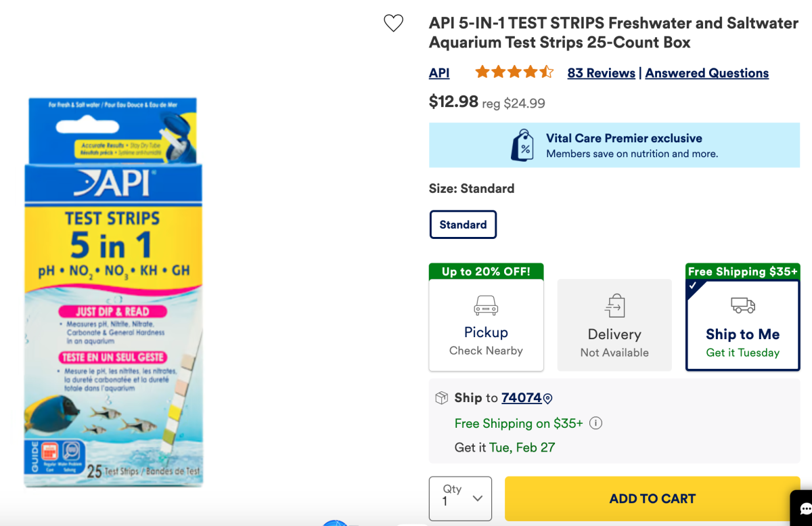Click the Add to Cart button
The width and height of the screenshot is (812, 526).
652,499
